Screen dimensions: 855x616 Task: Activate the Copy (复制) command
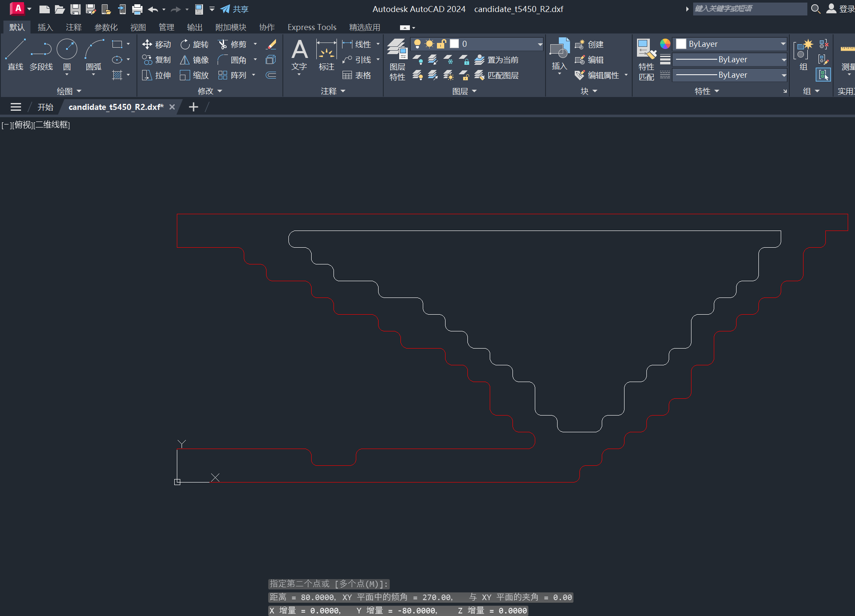157,60
